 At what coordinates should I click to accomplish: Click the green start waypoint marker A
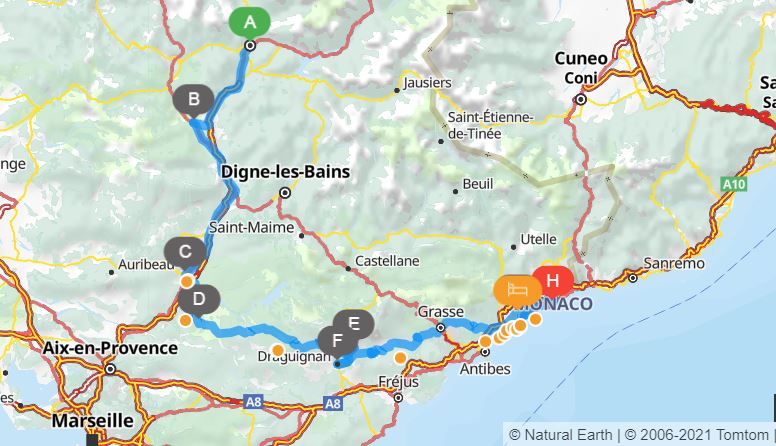tap(250, 23)
